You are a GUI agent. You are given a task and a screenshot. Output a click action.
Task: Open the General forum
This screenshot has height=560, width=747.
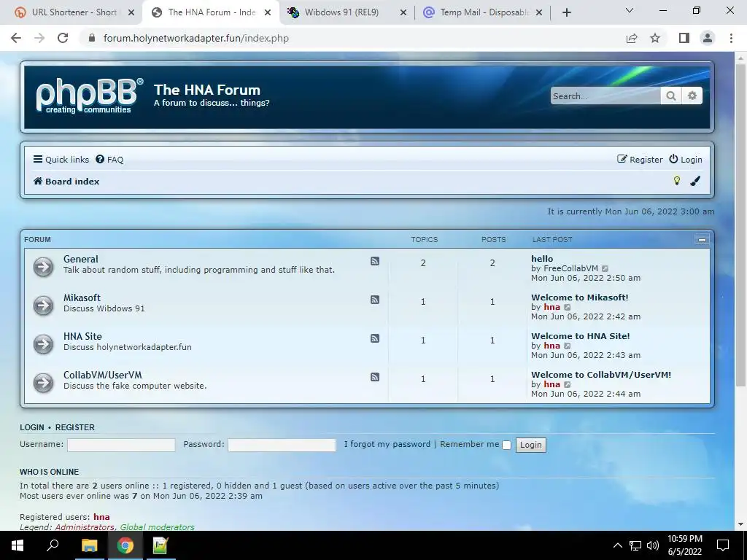[x=80, y=259]
